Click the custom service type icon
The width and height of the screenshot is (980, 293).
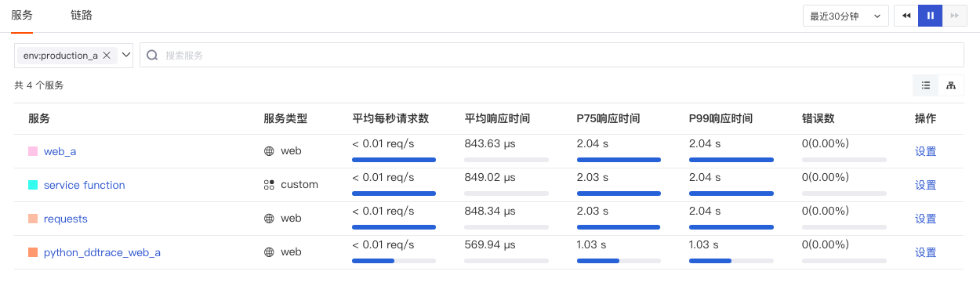269,185
